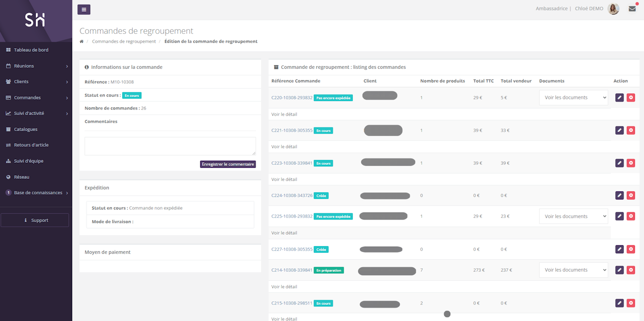Edit order C220-10308-293832 with pencil icon
Viewport: 644px width, 321px height.
[x=619, y=97]
